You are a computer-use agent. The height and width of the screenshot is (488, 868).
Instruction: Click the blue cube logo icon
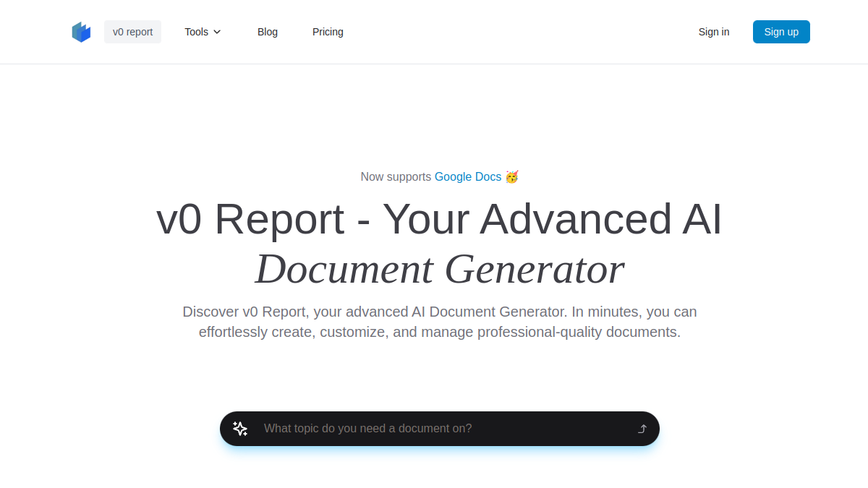click(81, 32)
